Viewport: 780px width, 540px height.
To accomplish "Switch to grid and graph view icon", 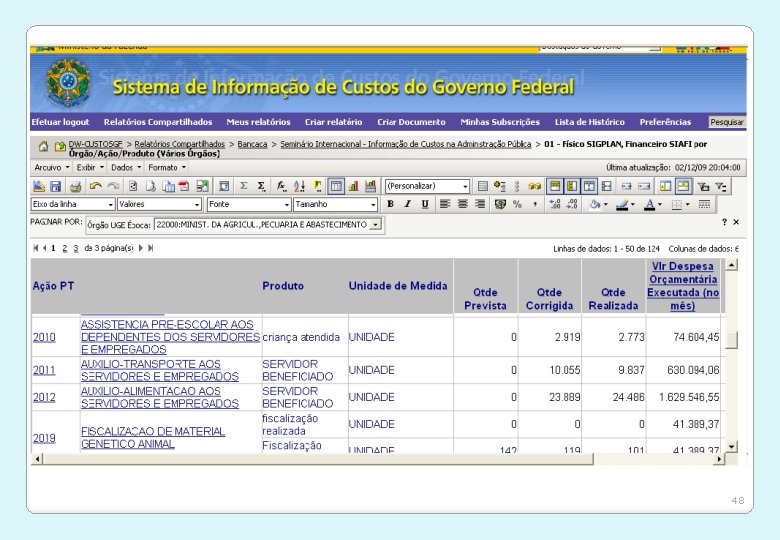I will [x=370, y=186].
